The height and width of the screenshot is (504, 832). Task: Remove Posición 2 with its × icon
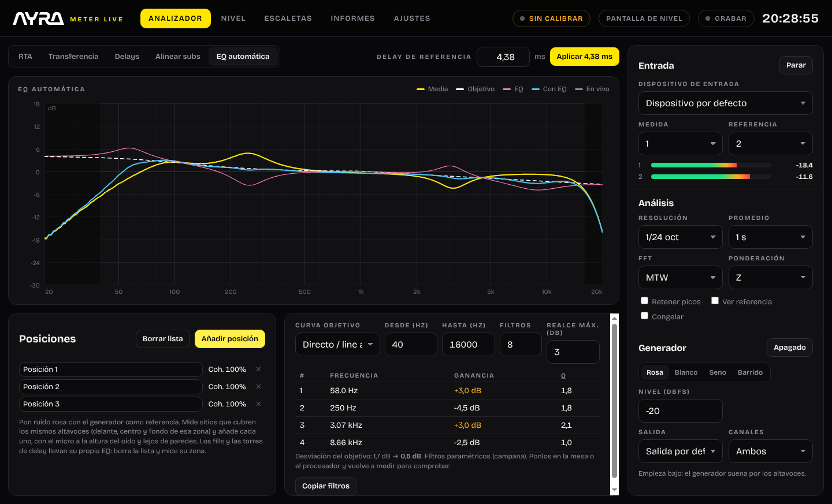click(x=258, y=387)
